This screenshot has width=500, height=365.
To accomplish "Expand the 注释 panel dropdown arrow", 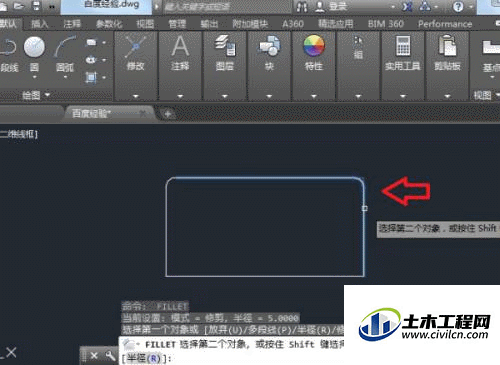I will 180,96.
